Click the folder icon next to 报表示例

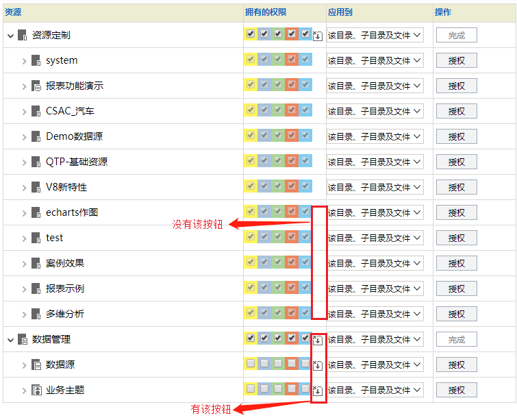(36, 288)
